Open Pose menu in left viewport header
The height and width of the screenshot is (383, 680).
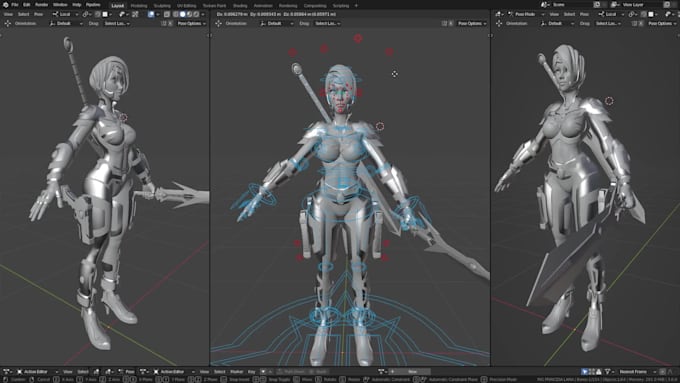39,14
